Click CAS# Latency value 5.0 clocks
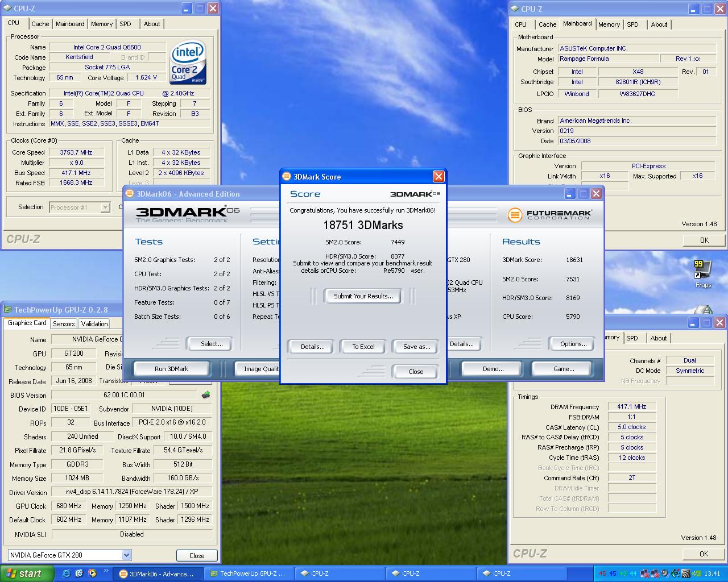Image resolution: width=728 pixels, height=582 pixels. pos(631,427)
